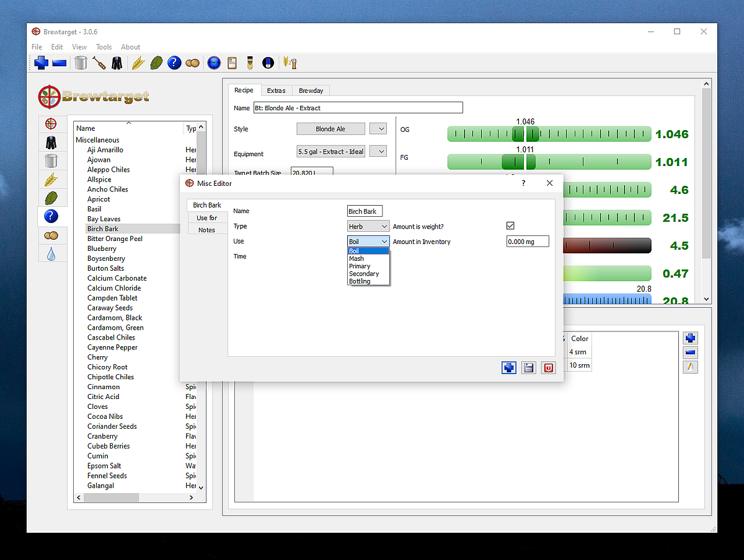This screenshot has height=560, width=744.
Task: Toggle the 'Amount is weight?' checkbox
Action: (x=510, y=226)
